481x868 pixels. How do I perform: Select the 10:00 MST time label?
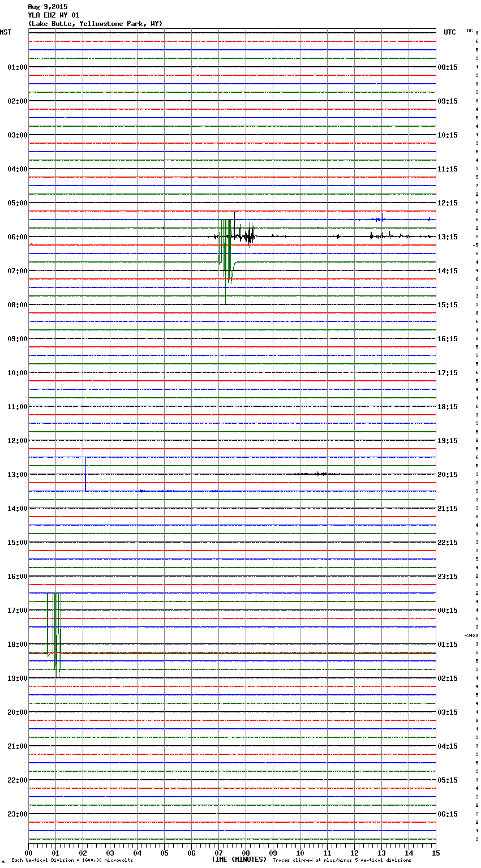click(x=18, y=373)
